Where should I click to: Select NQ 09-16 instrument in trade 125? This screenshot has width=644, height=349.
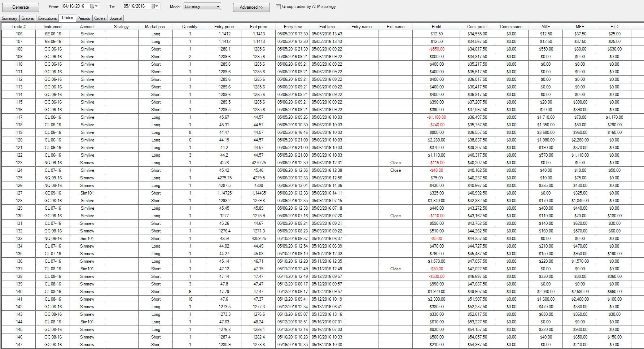(53, 178)
